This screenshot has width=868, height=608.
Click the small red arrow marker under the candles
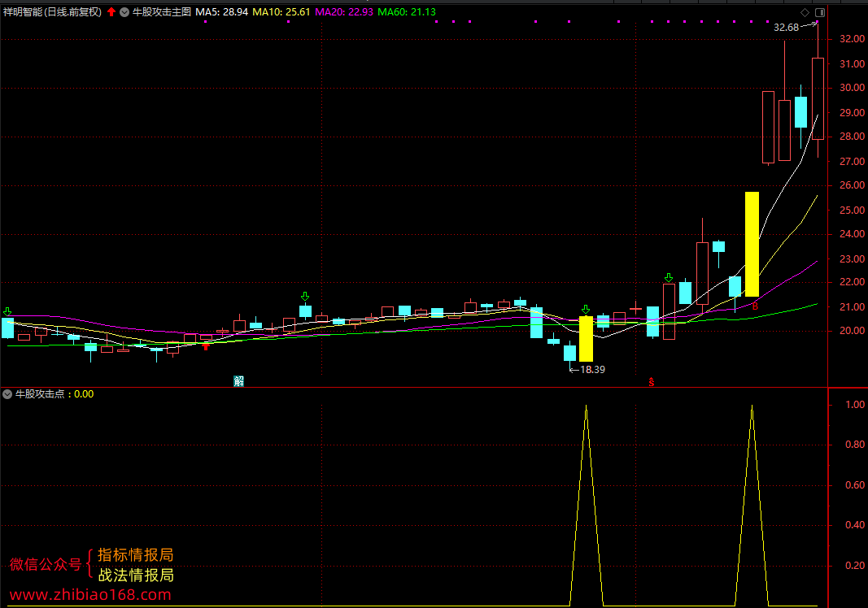[206, 346]
